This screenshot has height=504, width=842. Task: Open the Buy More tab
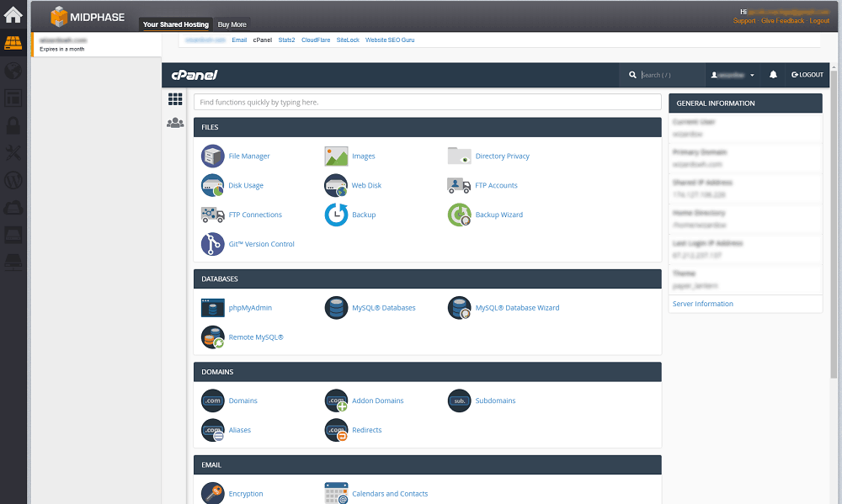[x=232, y=24]
